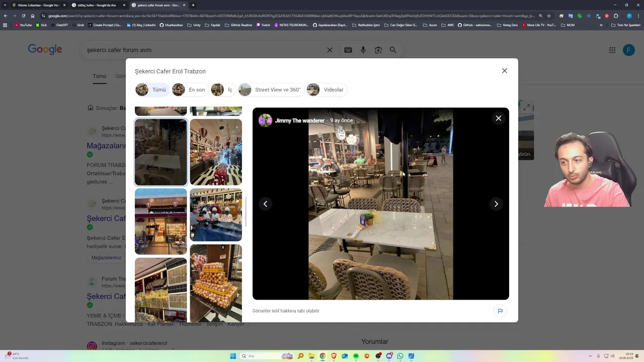Clear the Google search box text
Viewport: 644px width, 362px height.
pyautogui.click(x=330, y=50)
